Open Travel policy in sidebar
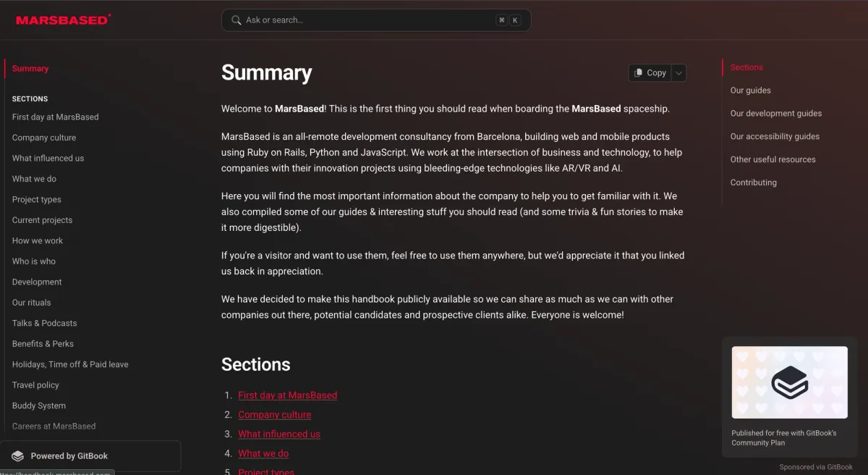This screenshot has width=868, height=475. click(35, 385)
